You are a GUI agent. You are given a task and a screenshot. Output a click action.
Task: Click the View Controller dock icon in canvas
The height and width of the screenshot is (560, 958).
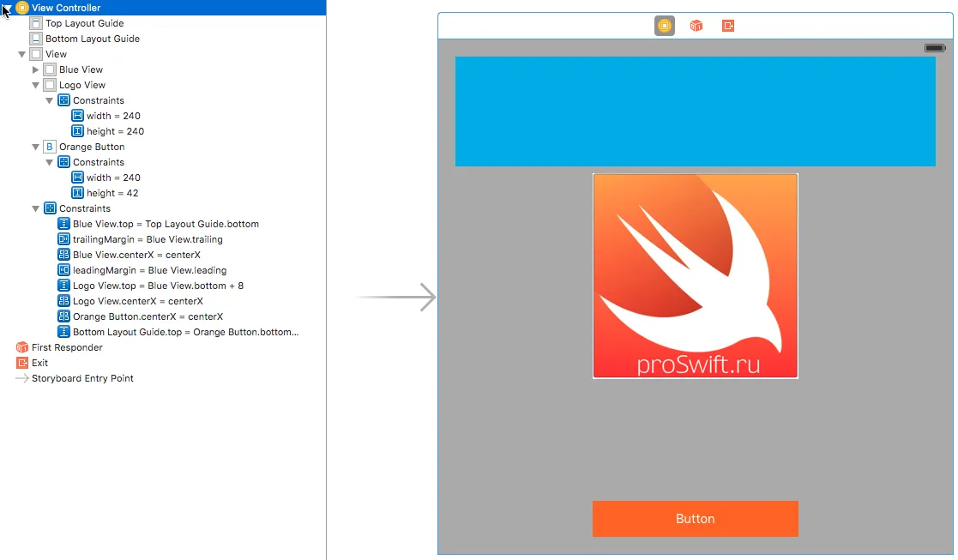[664, 26]
